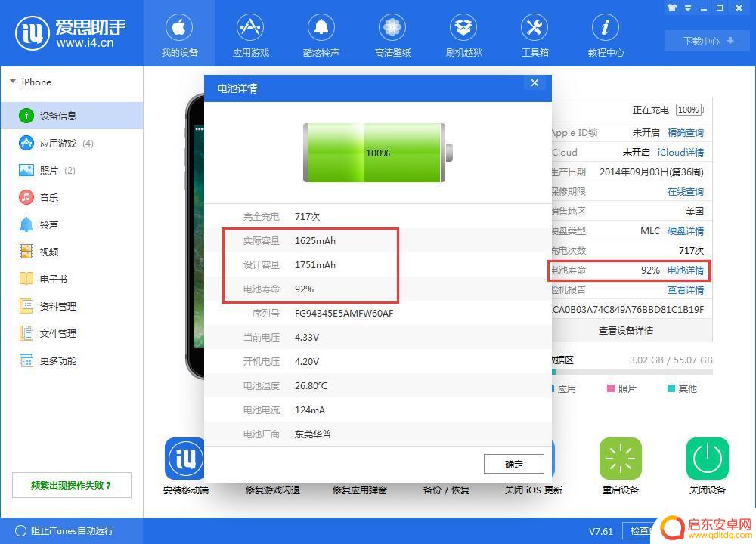Open iCloud详情 link

click(680, 153)
